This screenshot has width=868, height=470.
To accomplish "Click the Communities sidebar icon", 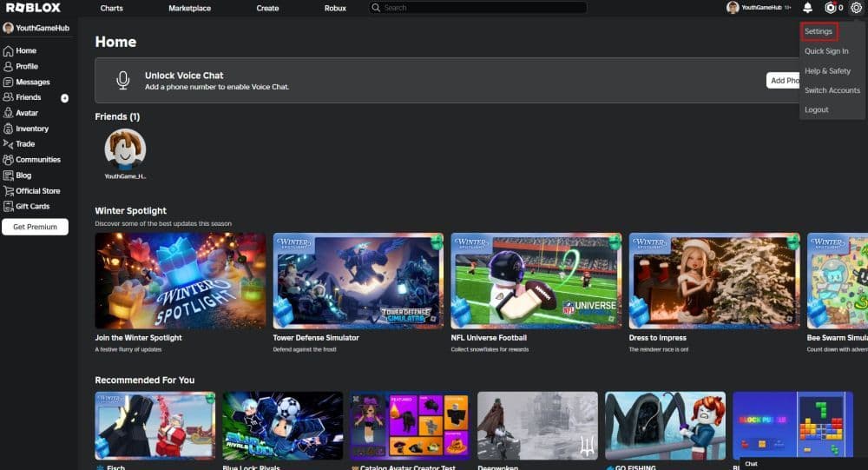I will tap(9, 160).
